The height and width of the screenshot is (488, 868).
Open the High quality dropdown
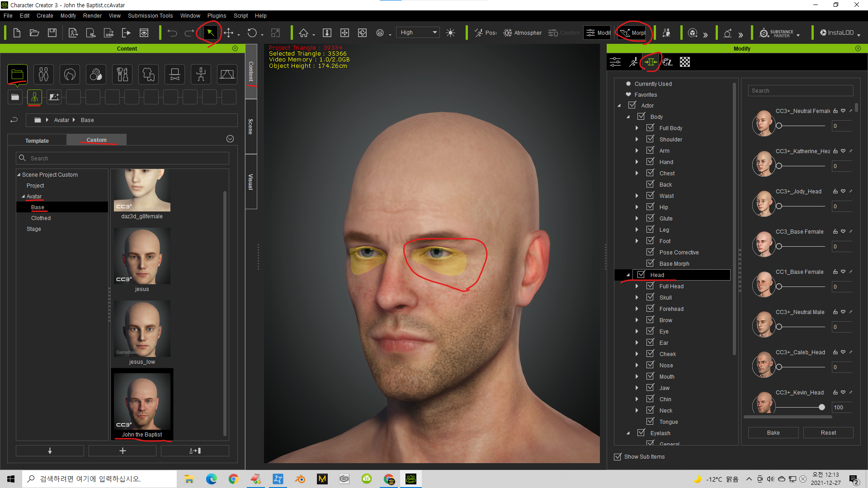(x=417, y=33)
